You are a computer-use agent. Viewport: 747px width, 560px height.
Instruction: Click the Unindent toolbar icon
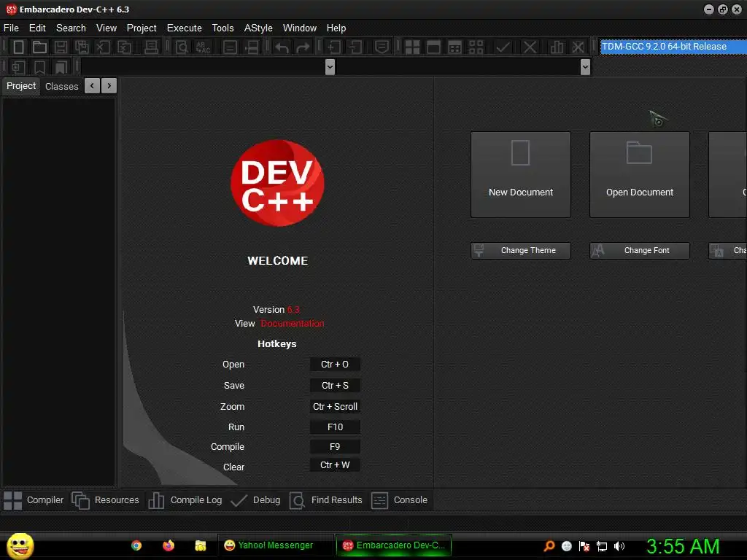355,47
